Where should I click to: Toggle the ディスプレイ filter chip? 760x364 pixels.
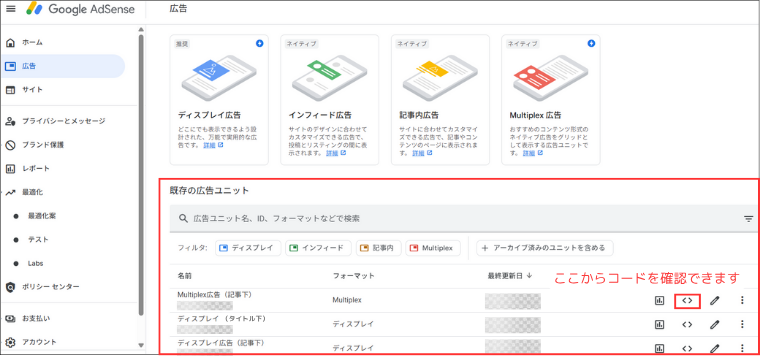(x=248, y=248)
